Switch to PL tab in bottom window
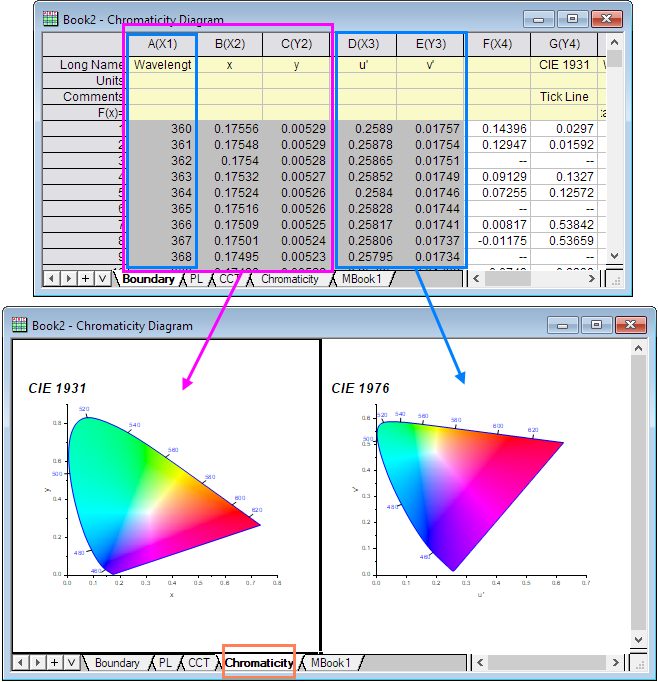658x682 pixels. click(x=165, y=663)
